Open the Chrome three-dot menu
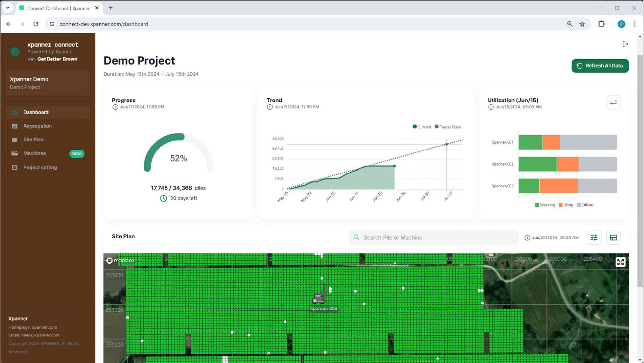The image size is (644, 363). click(x=635, y=24)
